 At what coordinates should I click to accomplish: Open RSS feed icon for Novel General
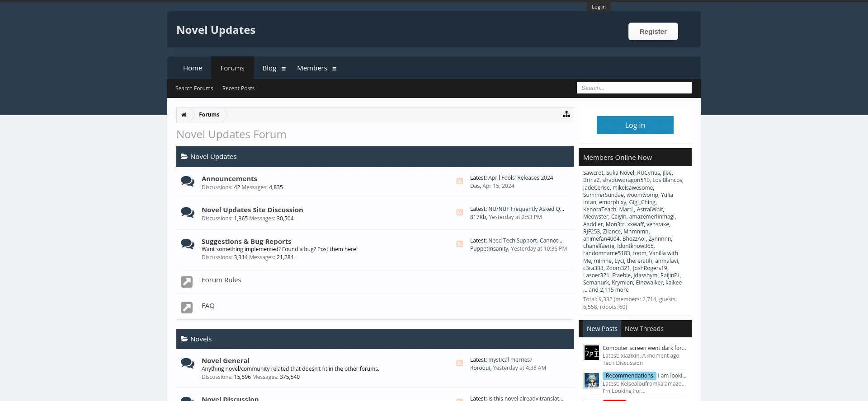click(x=459, y=364)
